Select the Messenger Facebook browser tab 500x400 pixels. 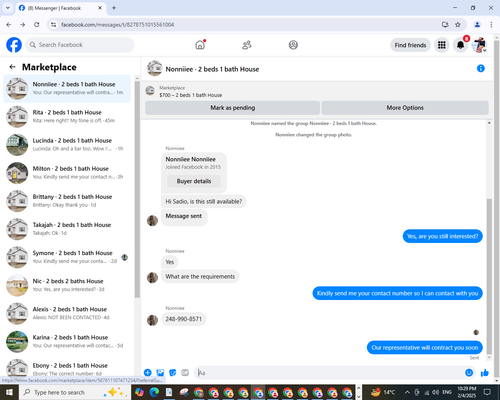point(60,8)
